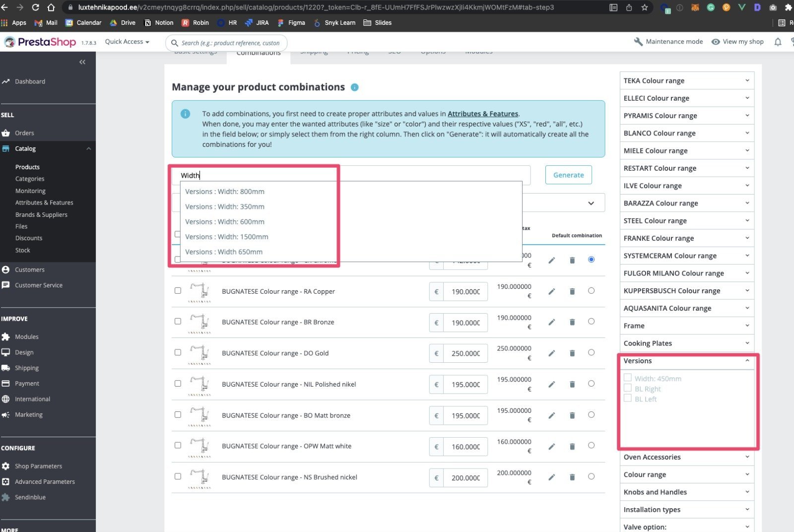Delete the NS Brushed nickel combination
794x532 pixels.
tap(572, 477)
